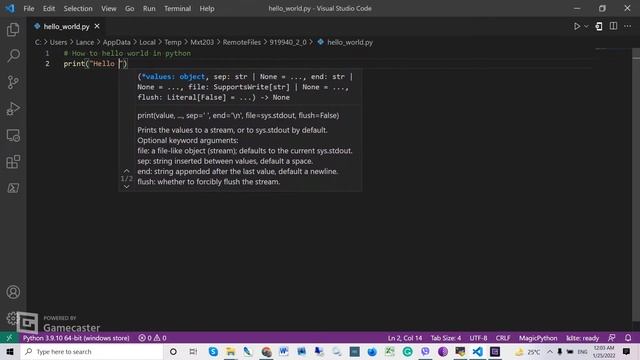
Task: Click the Ln 2, Col 14 cursor position
Action: 404,338
